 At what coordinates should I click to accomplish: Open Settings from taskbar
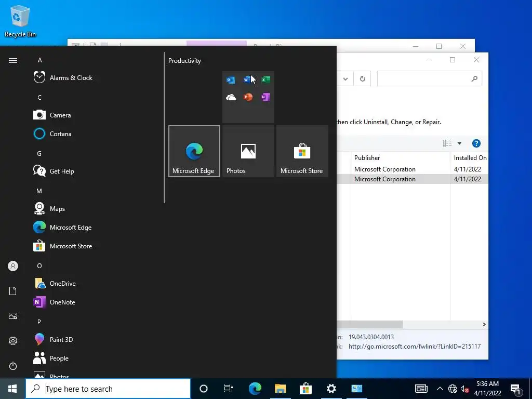tap(331, 389)
